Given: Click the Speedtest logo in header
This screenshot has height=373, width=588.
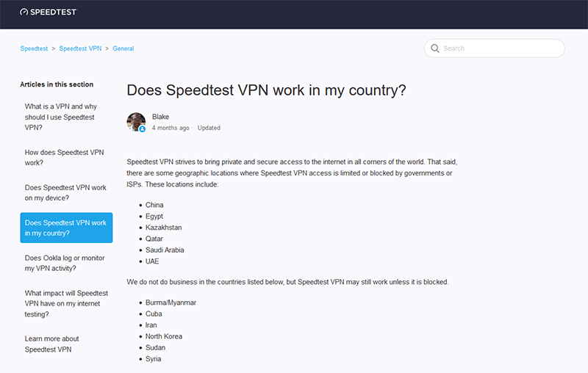Looking at the screenshot, I should [x=48, y=12].
